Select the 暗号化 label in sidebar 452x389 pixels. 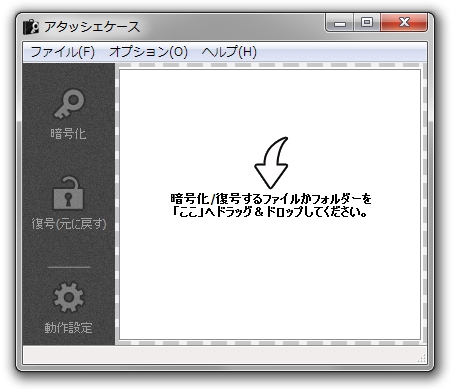coord(68,134)
